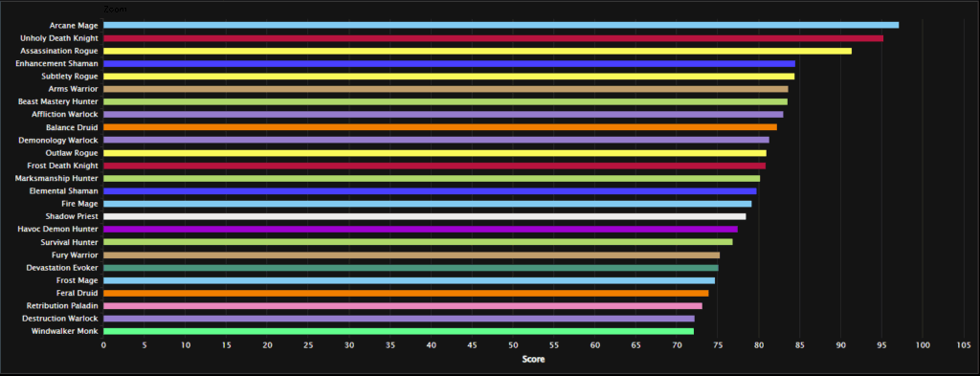Click the 'Score' axis title

[533, 360]
